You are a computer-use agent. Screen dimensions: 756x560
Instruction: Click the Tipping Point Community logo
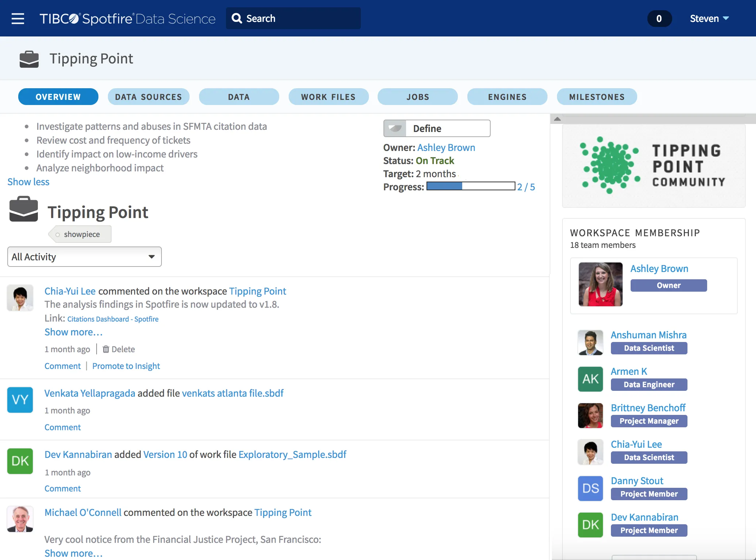654,166
